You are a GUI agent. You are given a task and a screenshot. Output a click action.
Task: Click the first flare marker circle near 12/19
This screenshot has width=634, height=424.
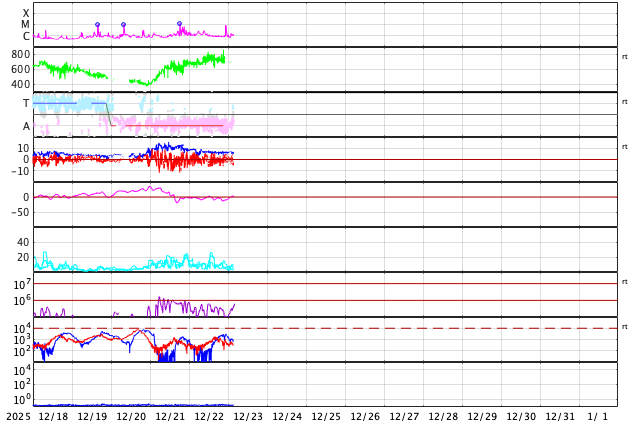tap(97, 24)
